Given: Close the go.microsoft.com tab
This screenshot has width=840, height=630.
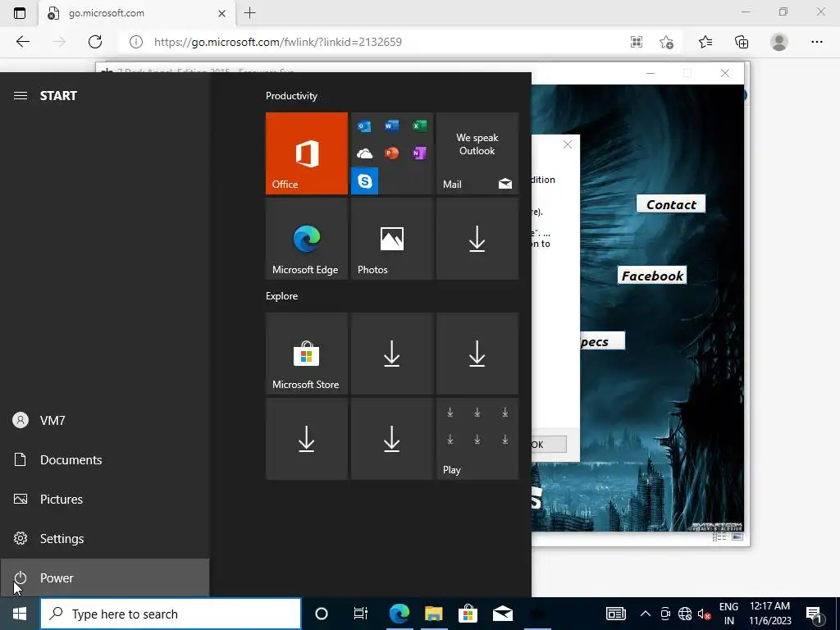Looking at the screenshot, I should coord(221,13).
